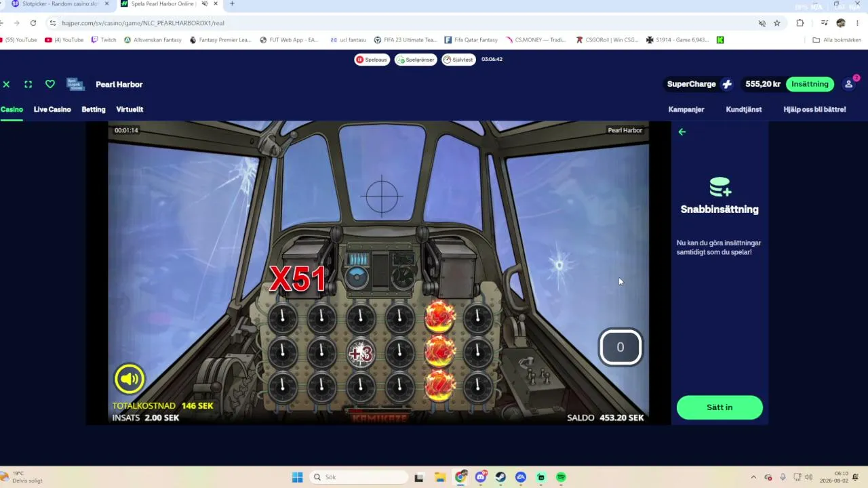Open the Självtest self-test
The image size is (868, 488).
pyautogui.click(x=458, y=60)
